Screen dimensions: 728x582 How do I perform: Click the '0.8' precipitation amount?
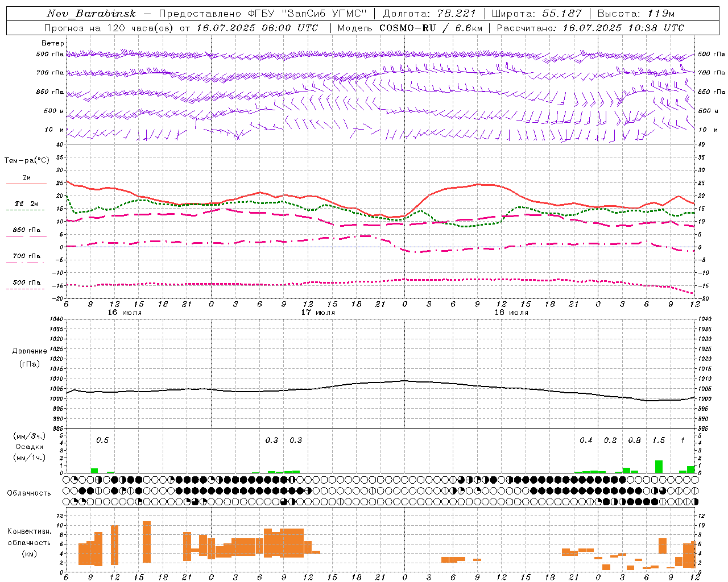click(x=634, y=440)
